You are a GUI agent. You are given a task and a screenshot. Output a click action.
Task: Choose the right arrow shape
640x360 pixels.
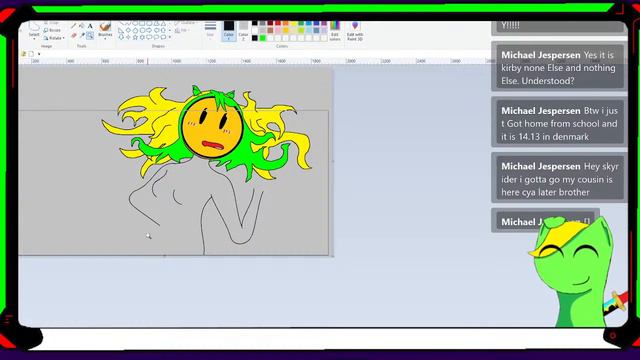click(149, 30)
